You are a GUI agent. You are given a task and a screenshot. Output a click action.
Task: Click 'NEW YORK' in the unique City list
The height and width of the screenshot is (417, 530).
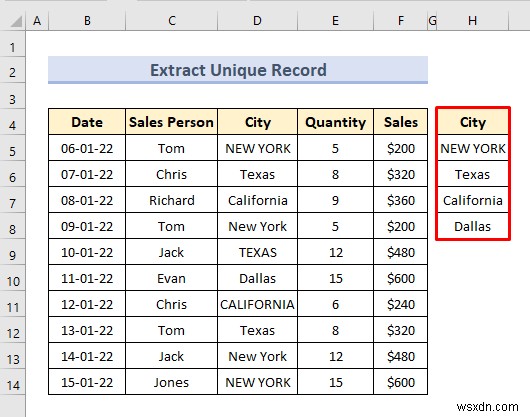click(x=473, y=148)
